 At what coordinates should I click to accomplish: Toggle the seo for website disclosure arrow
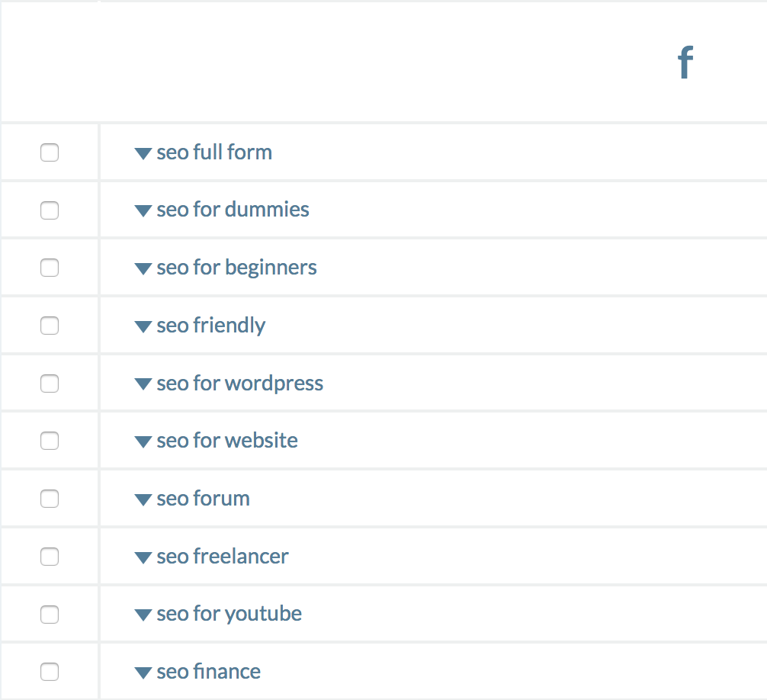click(143, 442)
